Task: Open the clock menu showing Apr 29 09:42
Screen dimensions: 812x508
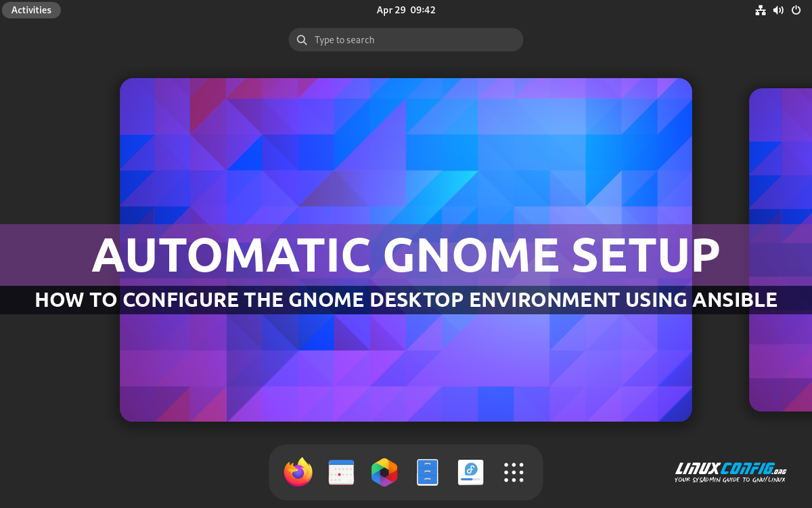Action: coord(406,10)
